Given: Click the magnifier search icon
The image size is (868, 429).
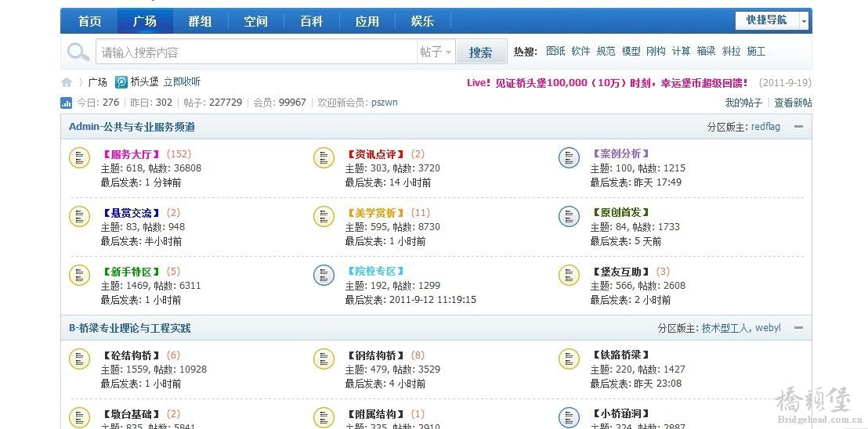Looking at the screenshot, I should tap(78, 52).
